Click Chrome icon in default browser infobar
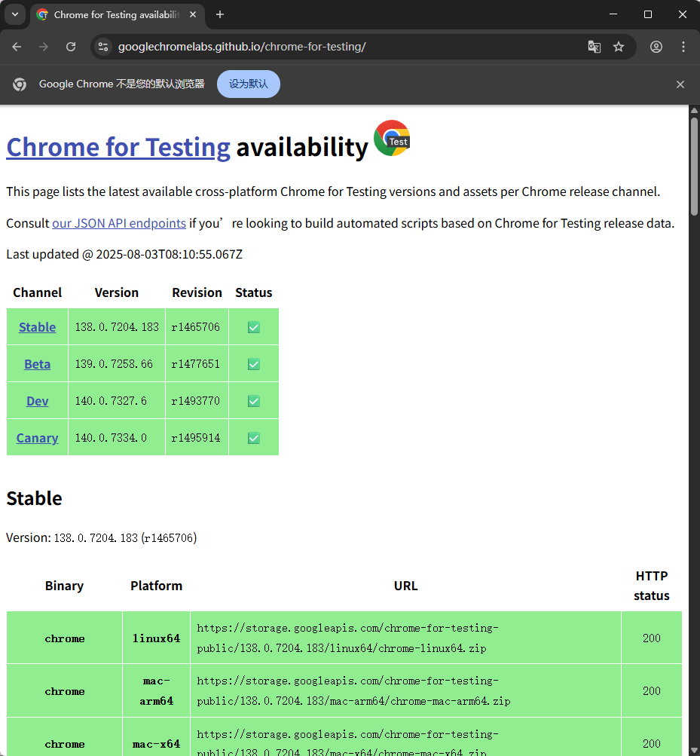Screen dimensions: 700x756 pos(20,84)
